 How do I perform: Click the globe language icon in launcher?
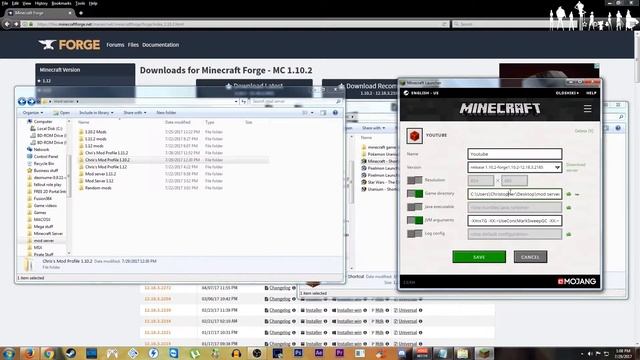tap(406, 93)
